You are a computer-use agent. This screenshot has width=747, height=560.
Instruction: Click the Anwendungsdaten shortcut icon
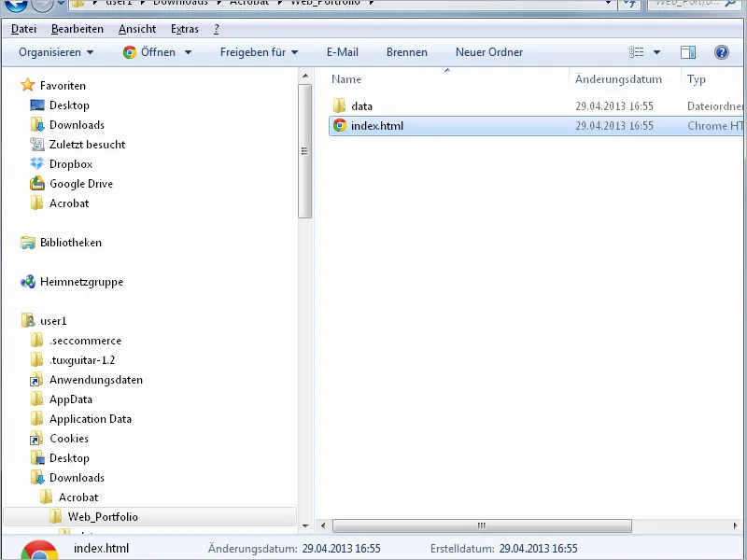(36, 380)
